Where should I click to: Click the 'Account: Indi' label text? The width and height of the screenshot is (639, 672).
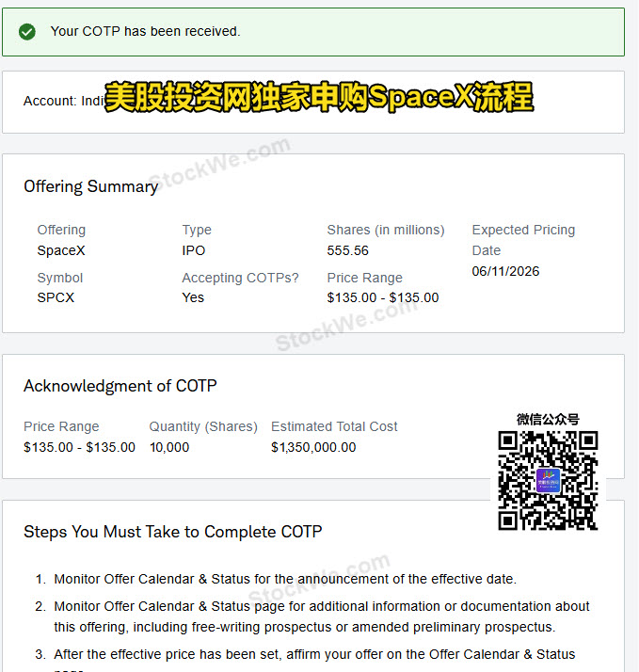pos(64,101)
